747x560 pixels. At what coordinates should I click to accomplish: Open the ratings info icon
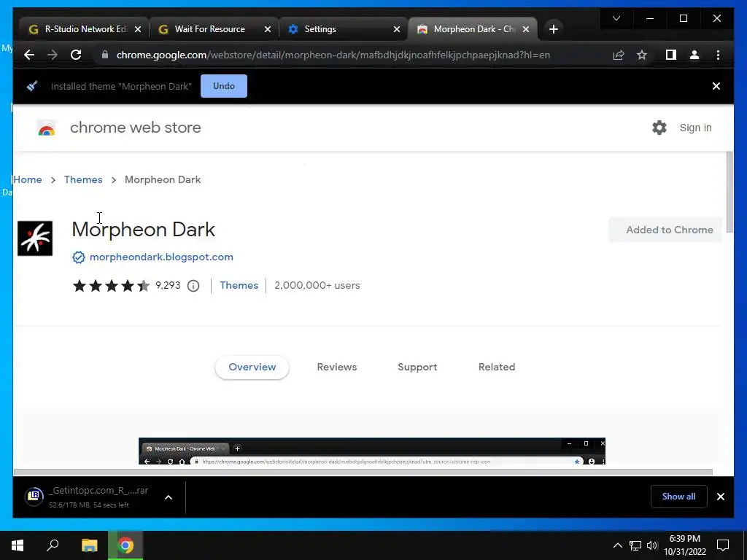[193, 286]
